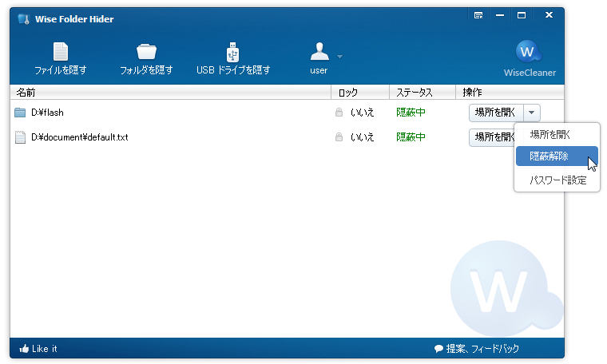Open the menu icon in the title bar
Viewport: 607px width, 364px height.
point(478,15)
